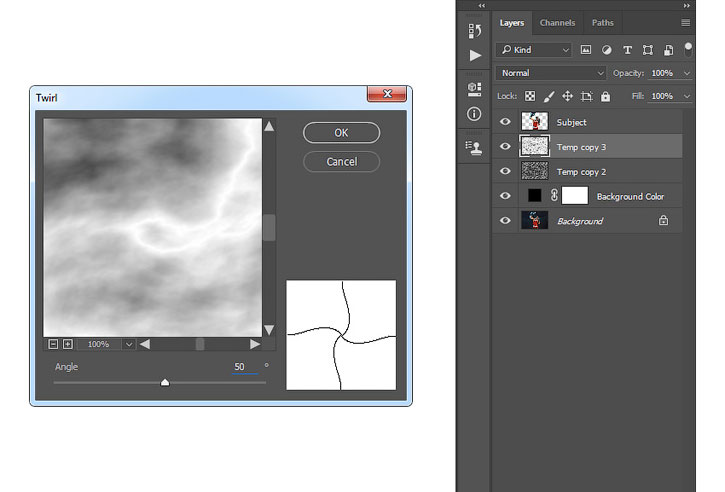Open the Clone Source panel icon
This screenshot has height=492, width=725.
click(474, 148)
